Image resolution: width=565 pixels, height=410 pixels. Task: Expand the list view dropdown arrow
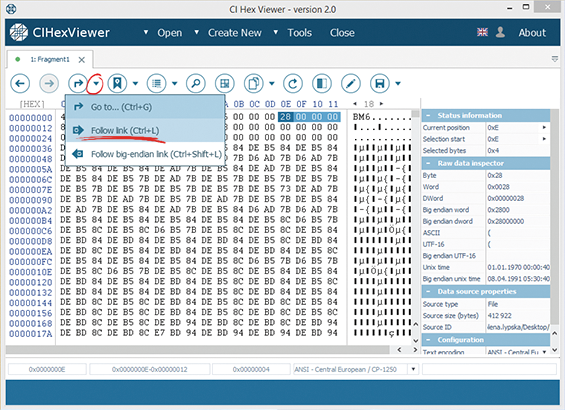(x=175, y=84)
